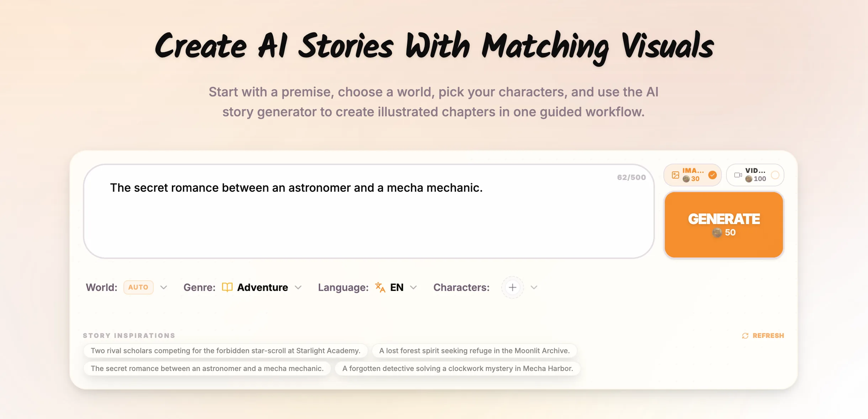Choose the lost forest spirit inspiration

pos(474,351)
